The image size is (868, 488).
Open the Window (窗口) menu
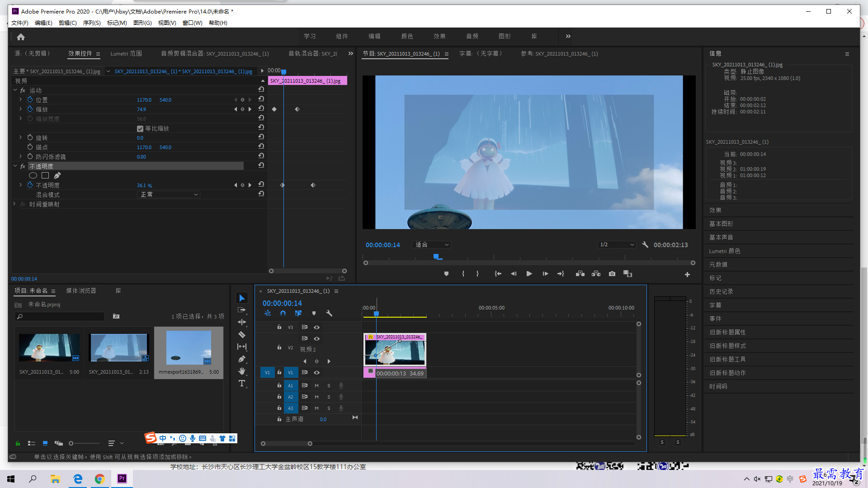click(192, 23)
